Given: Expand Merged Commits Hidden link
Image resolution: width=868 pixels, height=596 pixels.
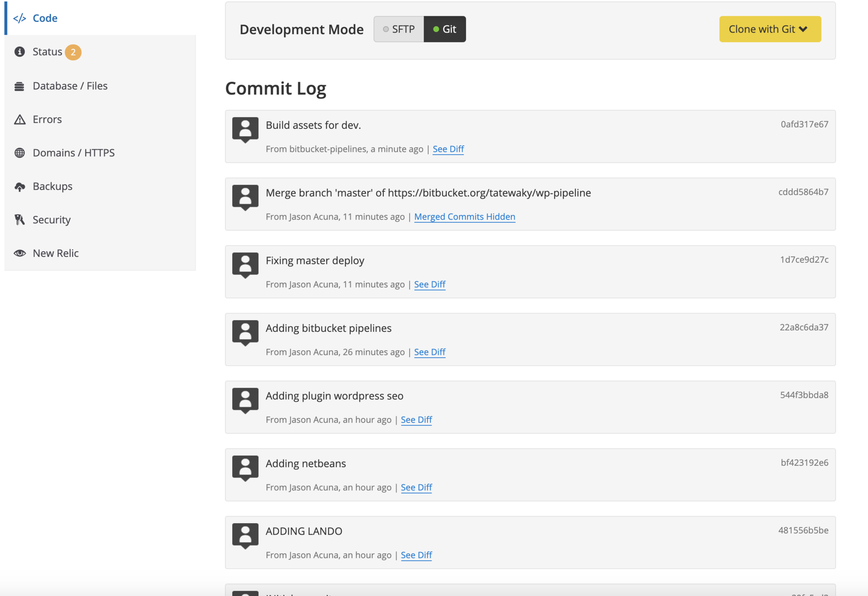Looking at the screenshot, I should point(464,217).
